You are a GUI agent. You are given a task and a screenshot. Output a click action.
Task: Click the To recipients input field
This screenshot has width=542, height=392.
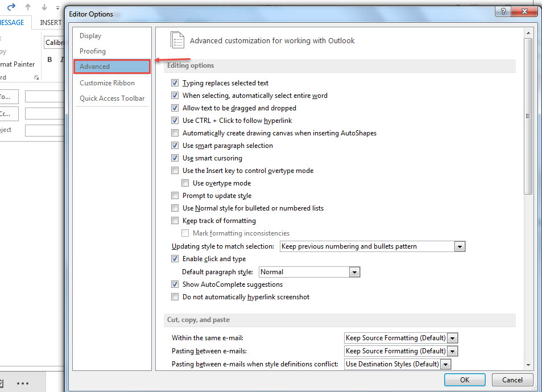tap(45, 97)
